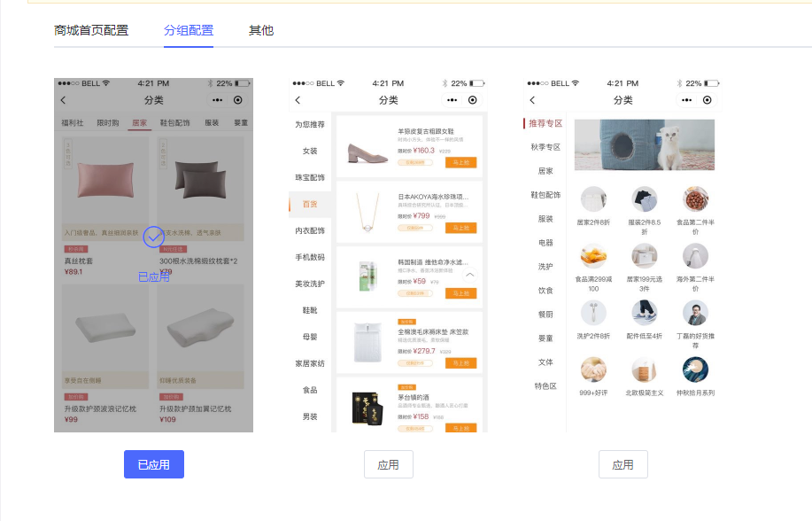
Task: Select 为您推荐 in second preview sidebar
Action: 310,124
